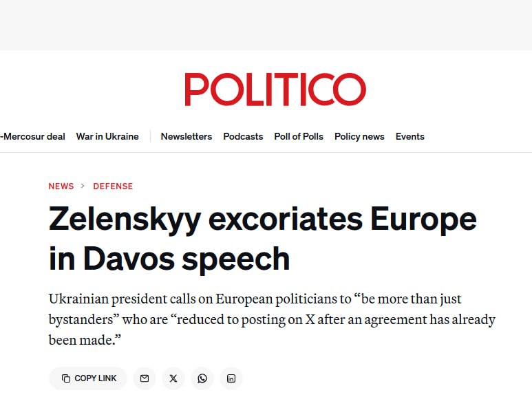532x397 pixels.
Task: Open the Events page
Action: tap(409, 136)
